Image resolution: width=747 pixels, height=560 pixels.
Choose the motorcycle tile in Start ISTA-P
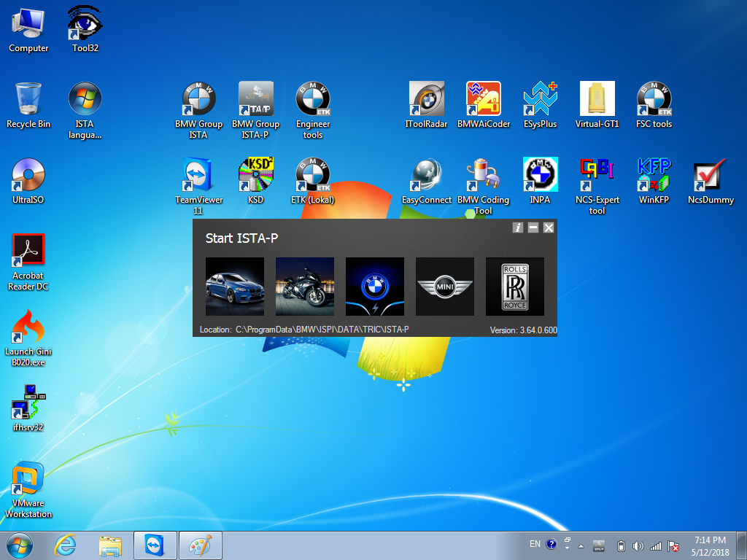(x=305, y=287)
